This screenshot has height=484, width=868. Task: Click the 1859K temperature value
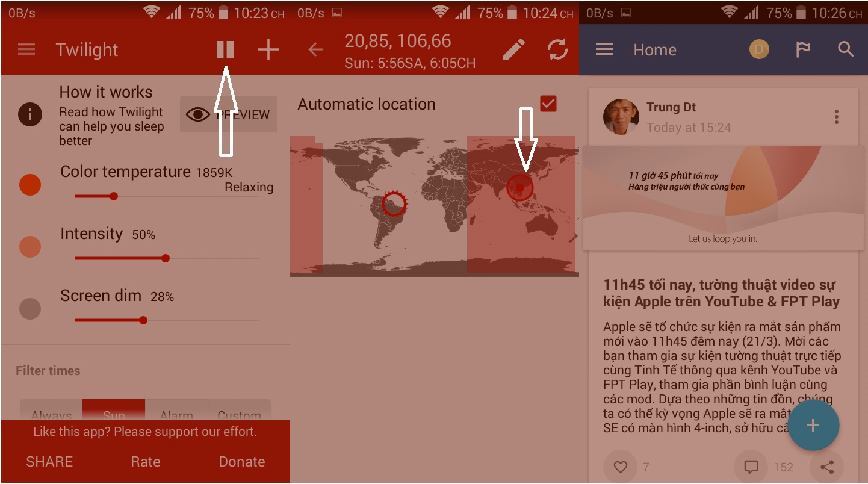[x=214, y=173]
